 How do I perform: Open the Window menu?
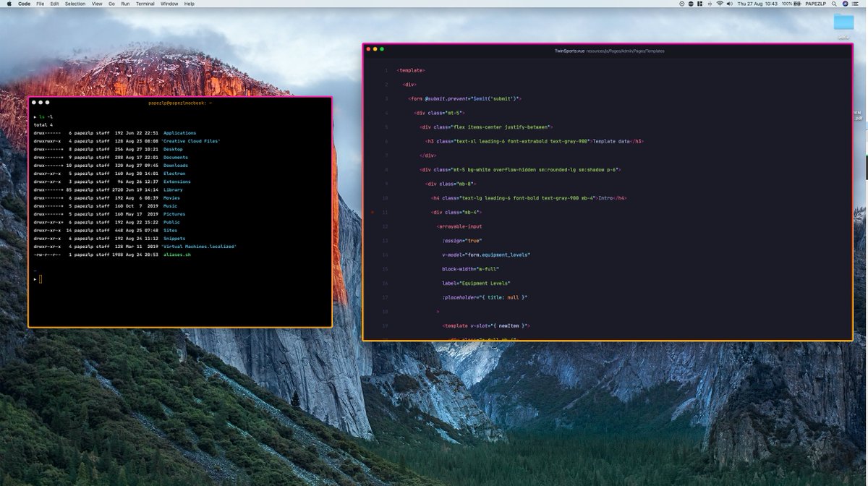click(169, 4)
